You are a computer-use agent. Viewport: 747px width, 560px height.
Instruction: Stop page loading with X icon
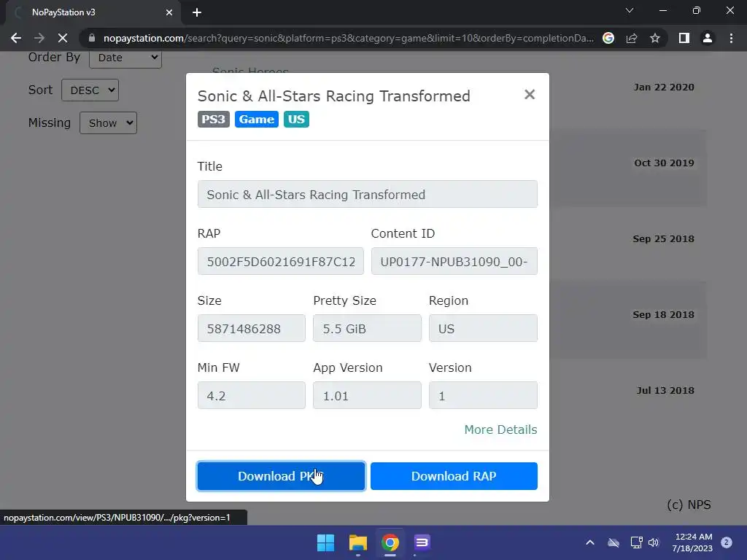point(63,38)
